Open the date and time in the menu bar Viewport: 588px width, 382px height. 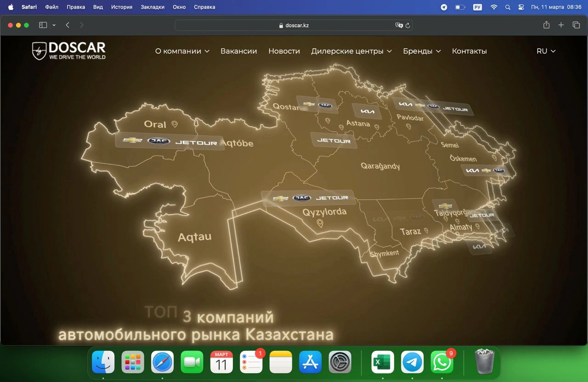pos(556,7)
